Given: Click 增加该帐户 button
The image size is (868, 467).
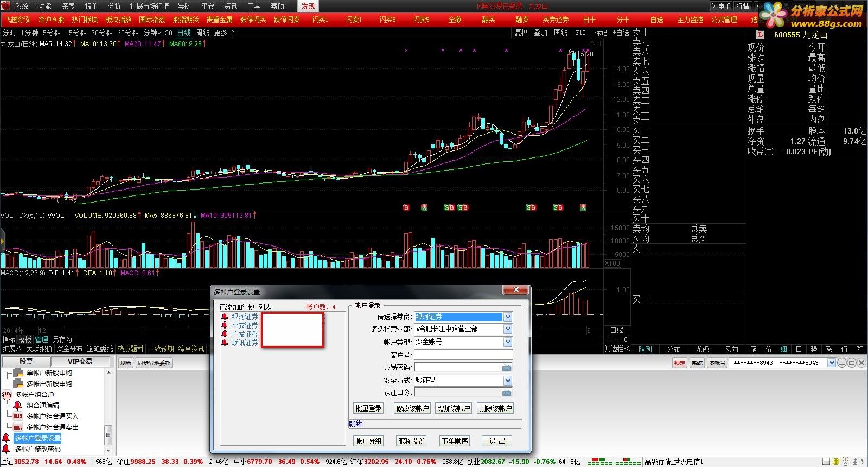Looking at the screenshot, I should [x=454, y=408].
